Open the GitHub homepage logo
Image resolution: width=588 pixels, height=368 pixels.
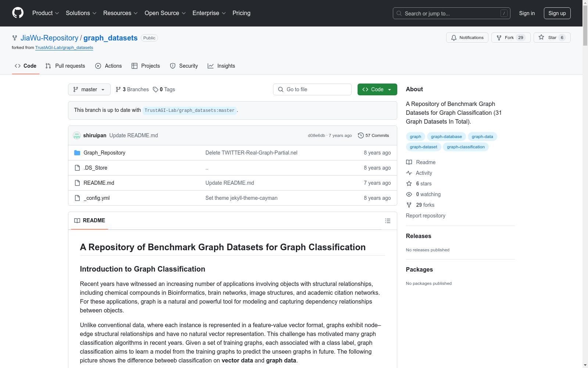[x=18, y=13]
